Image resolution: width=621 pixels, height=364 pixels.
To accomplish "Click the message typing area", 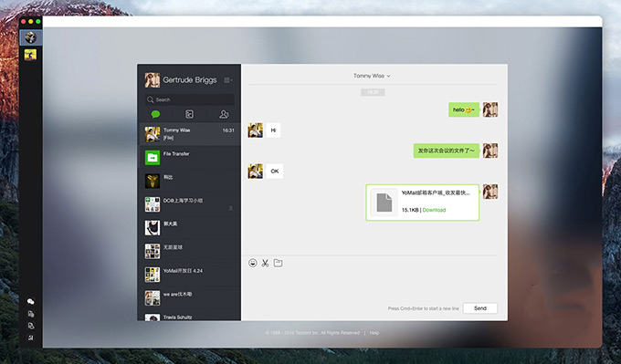I will coord(373,286).
